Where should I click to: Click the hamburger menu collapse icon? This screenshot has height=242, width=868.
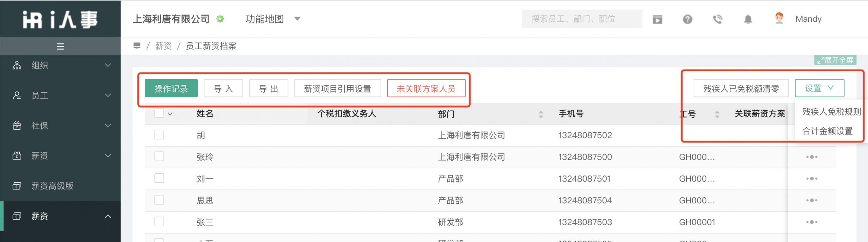(60, 46)
